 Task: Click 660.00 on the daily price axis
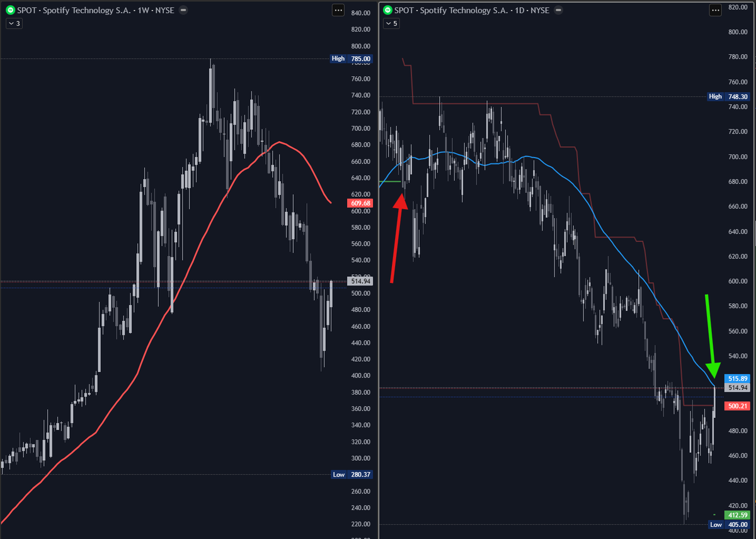(x=738, y=206)
